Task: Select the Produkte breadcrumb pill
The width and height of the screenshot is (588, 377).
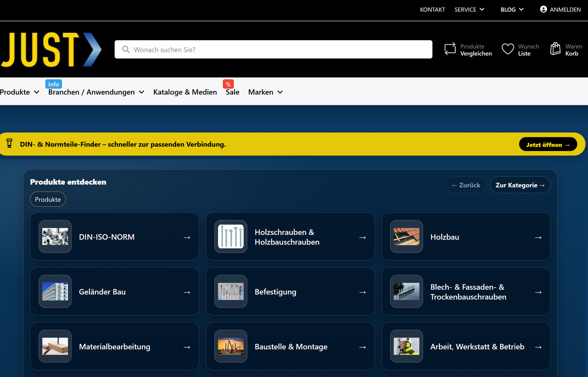Action: click(x=48, y=199)
